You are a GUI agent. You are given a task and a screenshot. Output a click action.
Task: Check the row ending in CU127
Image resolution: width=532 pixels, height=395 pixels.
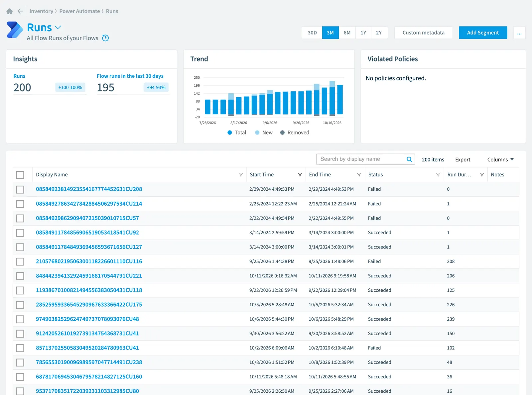pyautogui.click(x=20, y=247)
